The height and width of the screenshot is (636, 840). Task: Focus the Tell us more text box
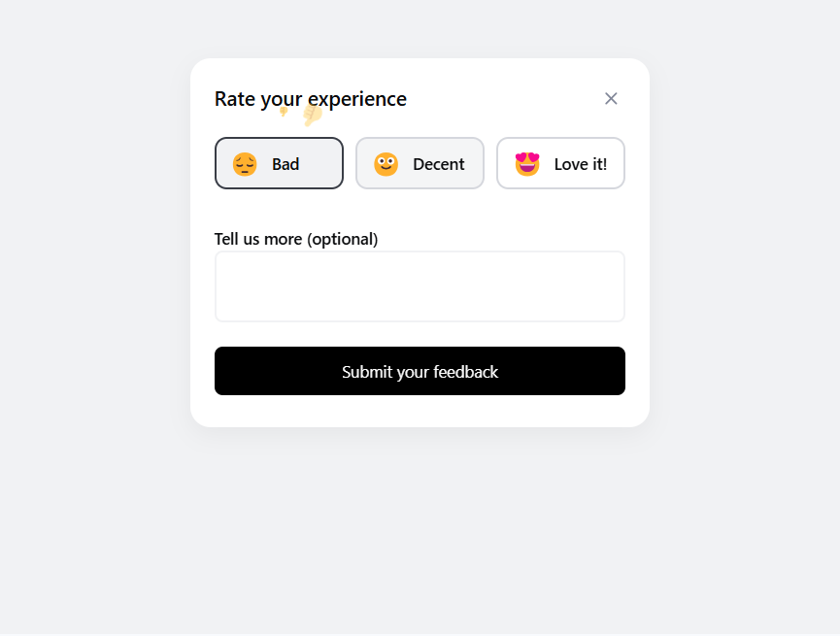pyautogui.click(x=420, y=286)
